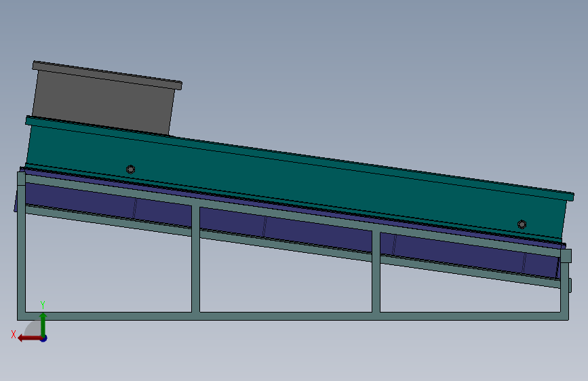Select the right bolt on teal trough

(522, 224)
